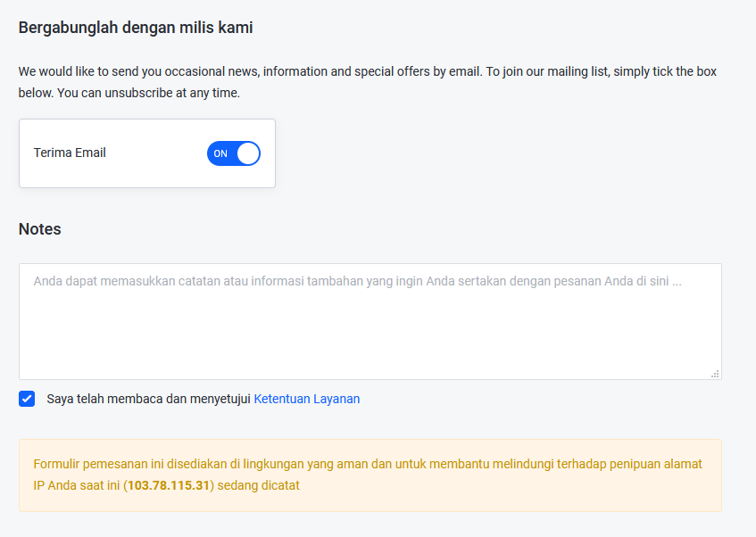Click the white Terima Email card
The width and height of the screenshot is (756, 537).
point(147,175)
